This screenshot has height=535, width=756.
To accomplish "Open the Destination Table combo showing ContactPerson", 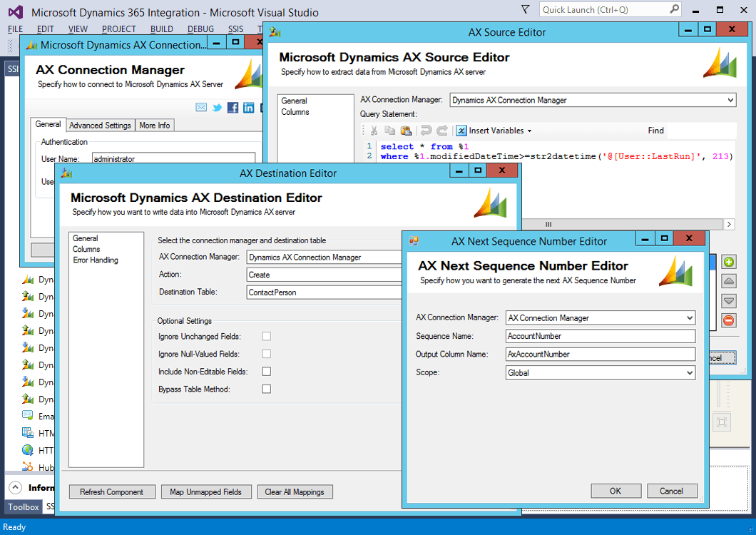I will [x=324, y=292].
